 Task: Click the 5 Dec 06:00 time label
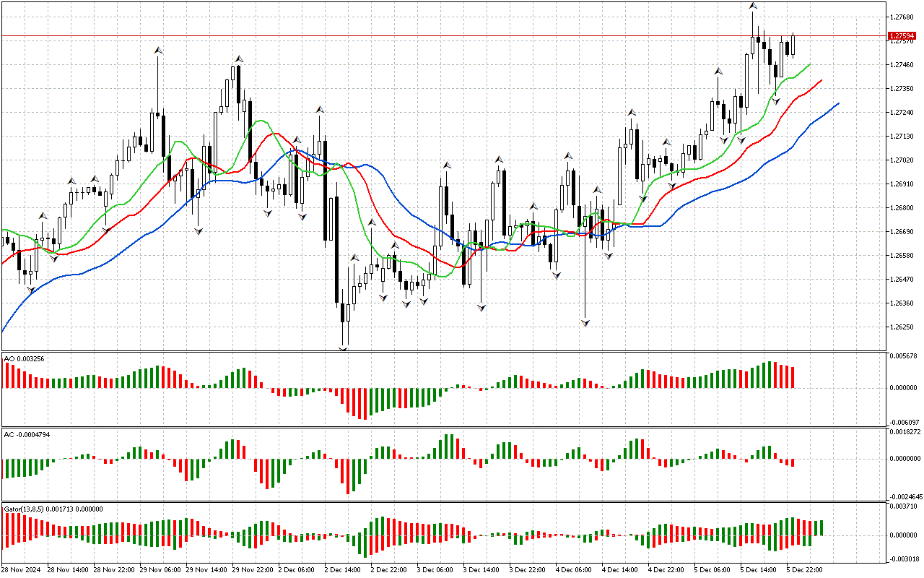(x=712, y=570)
